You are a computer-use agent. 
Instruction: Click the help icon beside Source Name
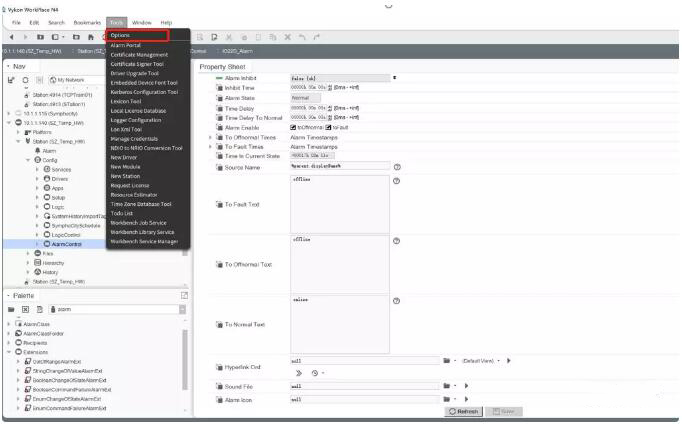pyautogui.click(x=397, y=167)
